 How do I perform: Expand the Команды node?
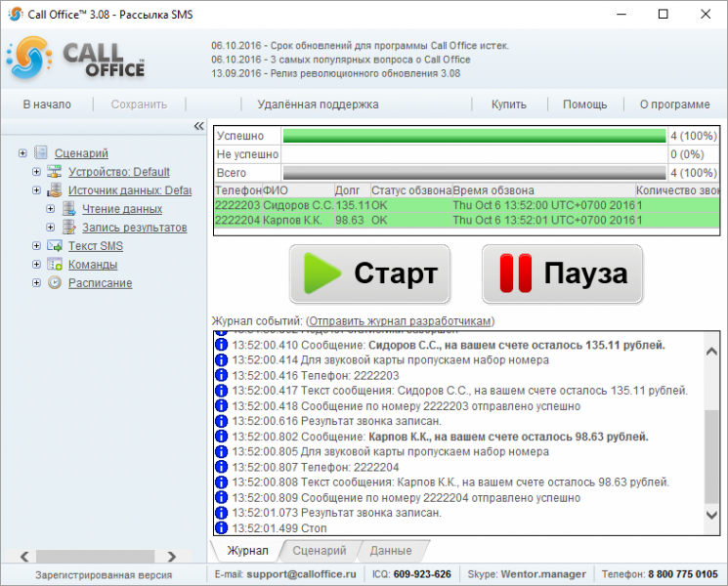36,265
